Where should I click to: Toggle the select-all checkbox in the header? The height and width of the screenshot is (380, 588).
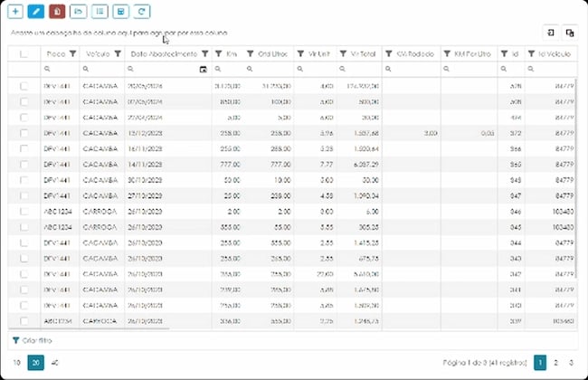24,53
